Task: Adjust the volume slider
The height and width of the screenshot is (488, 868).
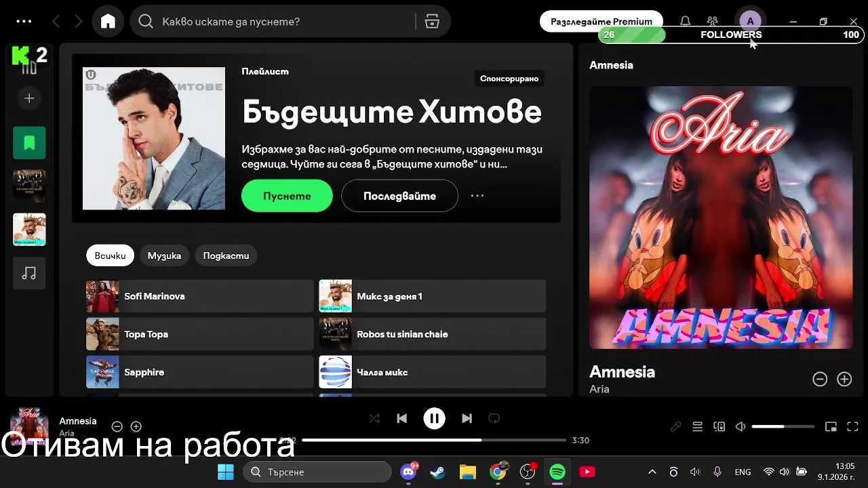Action: pyautogui.click(x=783, y=426)
